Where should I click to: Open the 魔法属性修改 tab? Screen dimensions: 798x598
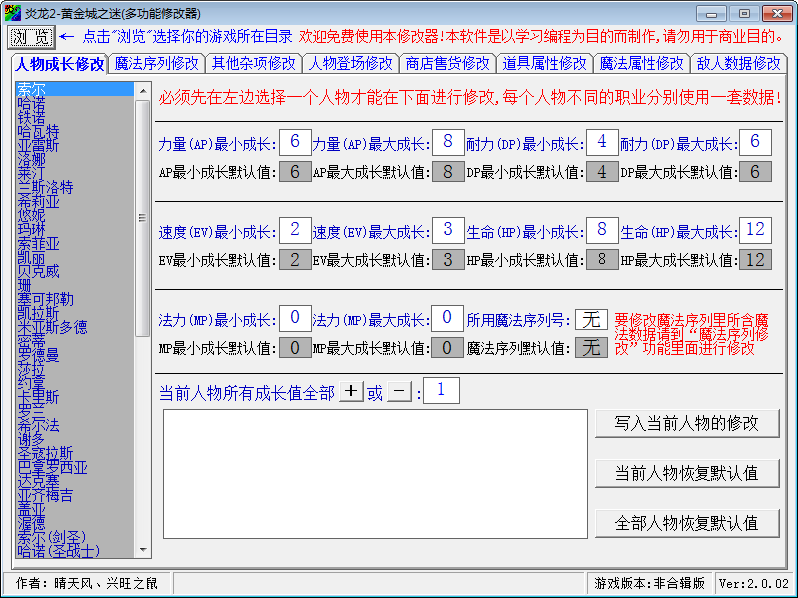coord(641,64)
